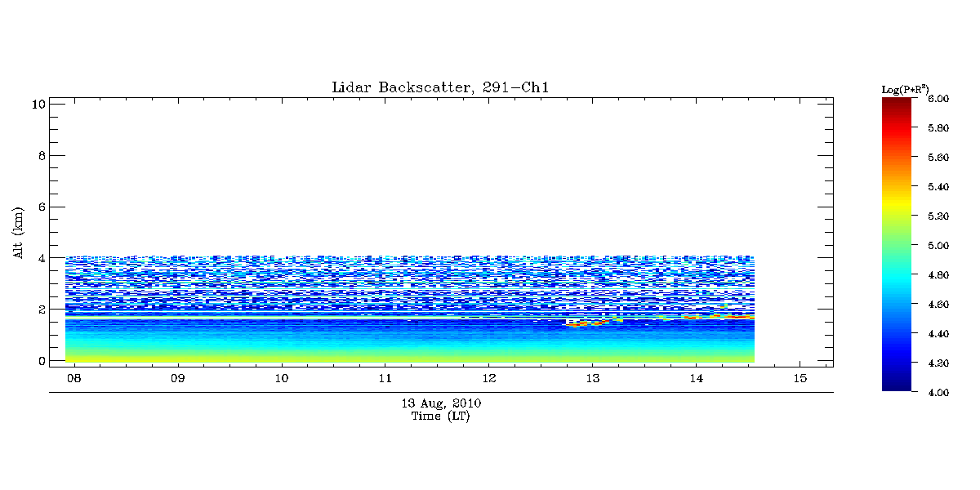Click the colorbar title "Log(P*R²)"
This screenshot has height=490, width=980.
point(905,88)
